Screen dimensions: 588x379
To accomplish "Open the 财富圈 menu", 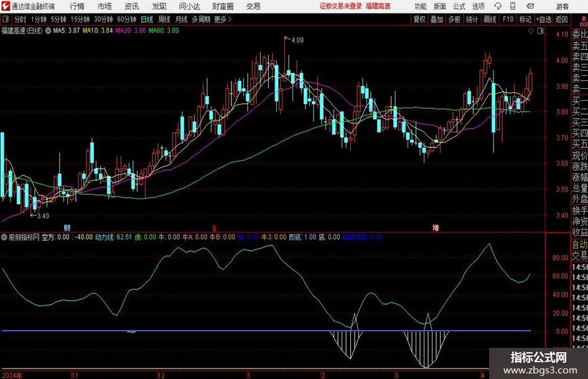I will pyautogui.click(x=223, y=6).
